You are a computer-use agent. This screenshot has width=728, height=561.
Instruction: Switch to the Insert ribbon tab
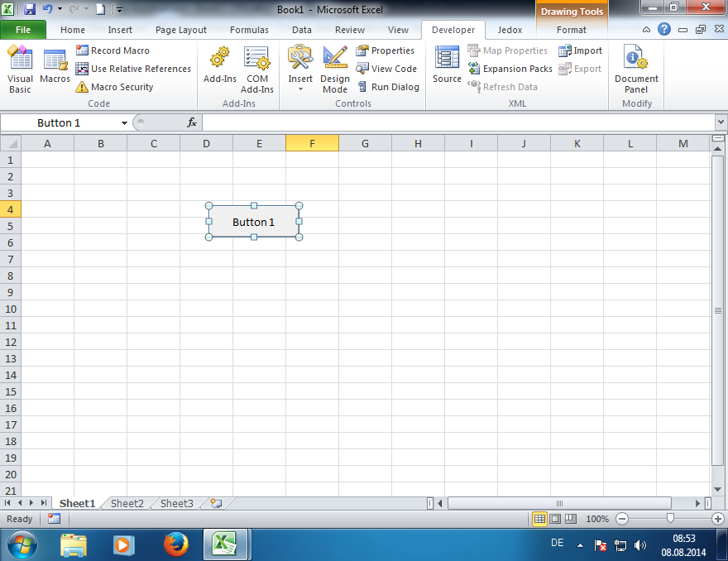pyautogui.click(x=120, y=30)
